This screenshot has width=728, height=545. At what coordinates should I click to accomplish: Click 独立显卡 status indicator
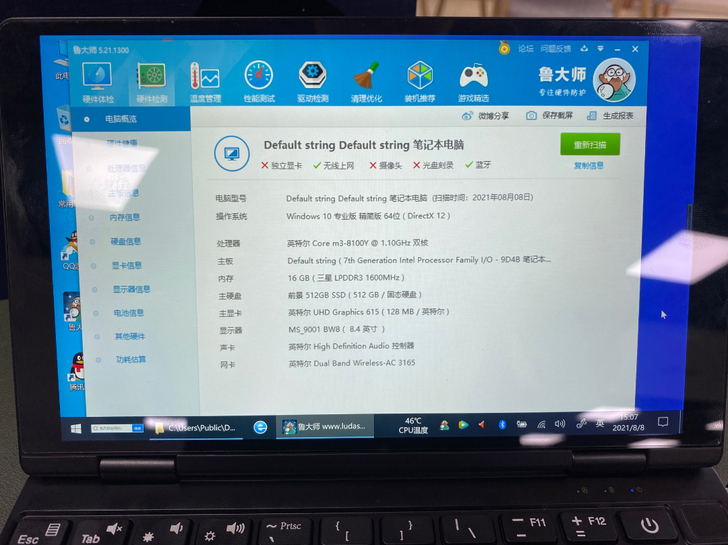(281, 165)
